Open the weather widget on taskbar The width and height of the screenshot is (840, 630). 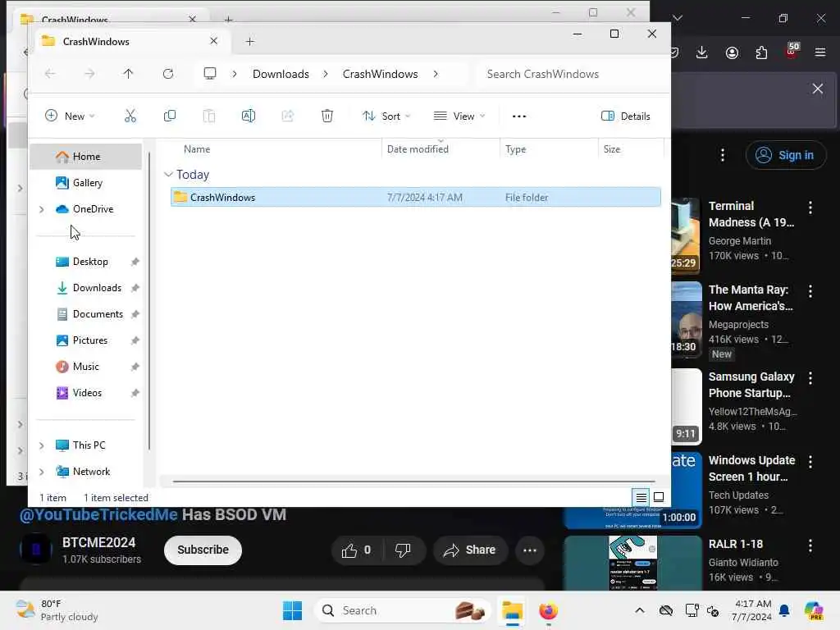[57, 610]
